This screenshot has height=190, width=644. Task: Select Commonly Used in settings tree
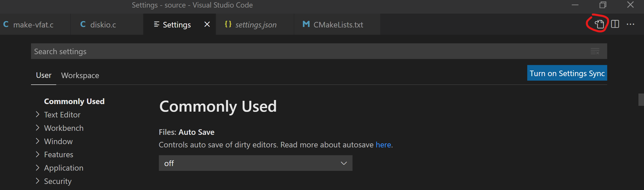[x=74, y=101]
